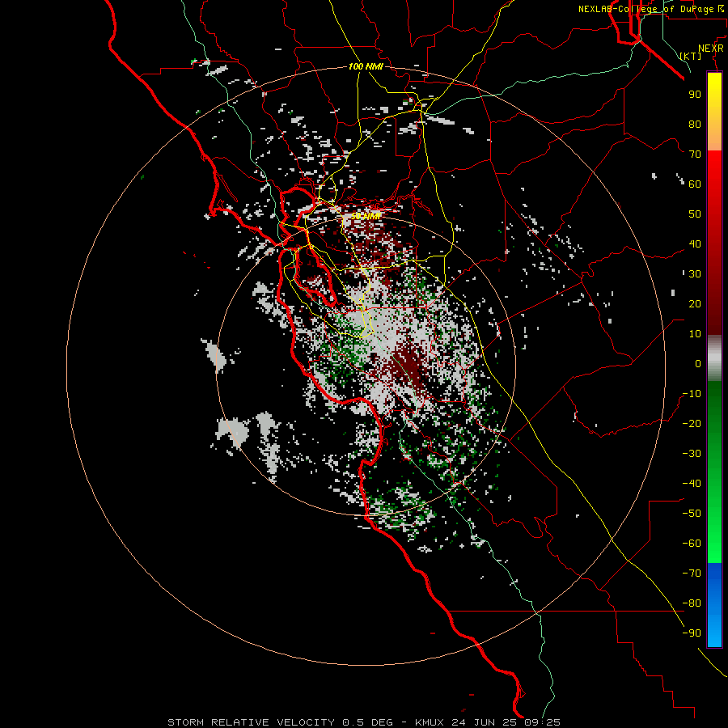Click the [KT] units label
This screenshot has width=728, height=728.
(691, 56)
